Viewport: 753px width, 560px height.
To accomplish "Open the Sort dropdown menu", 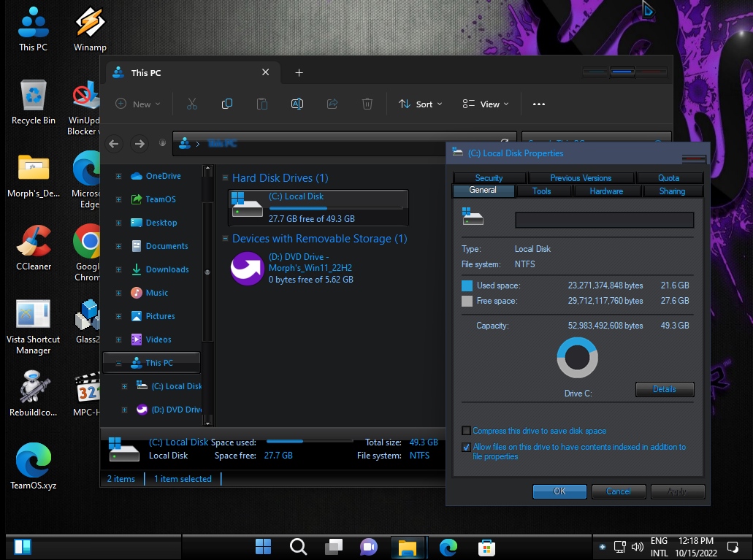I will coord(421,104).
